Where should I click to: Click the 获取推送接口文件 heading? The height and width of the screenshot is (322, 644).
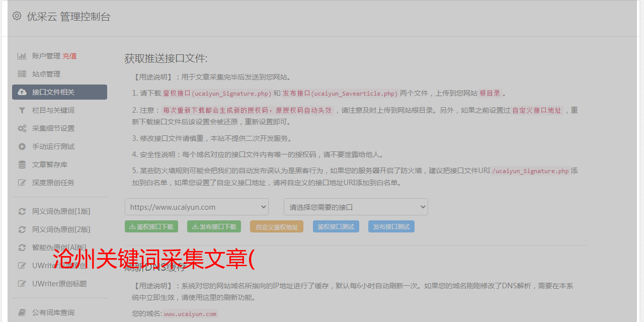click(x=166, y=58)
